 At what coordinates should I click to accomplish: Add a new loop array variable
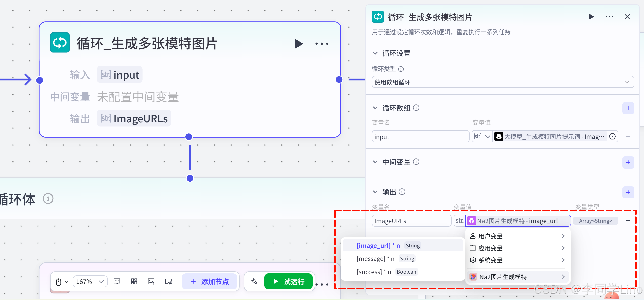click(628, 108)
